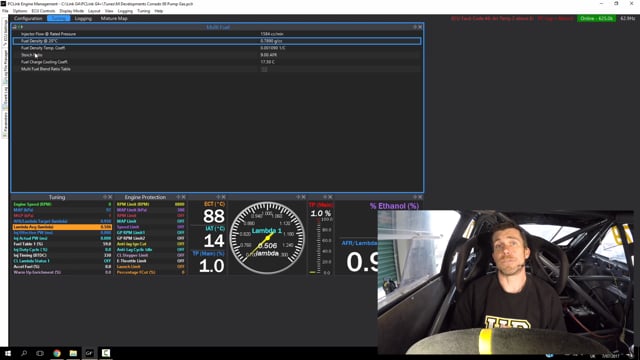640x360 pixels.
Task: Open the Options menu
Action: pyautogui.click(x=20, y=11)
